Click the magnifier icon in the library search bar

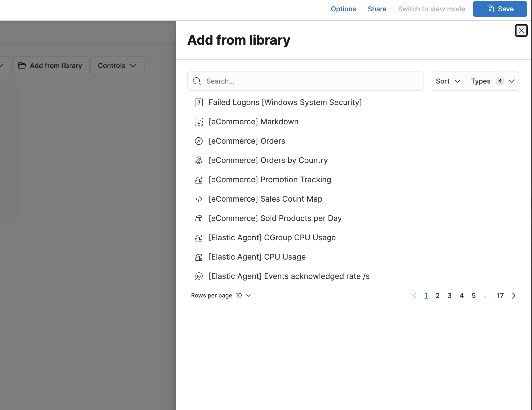197,81
